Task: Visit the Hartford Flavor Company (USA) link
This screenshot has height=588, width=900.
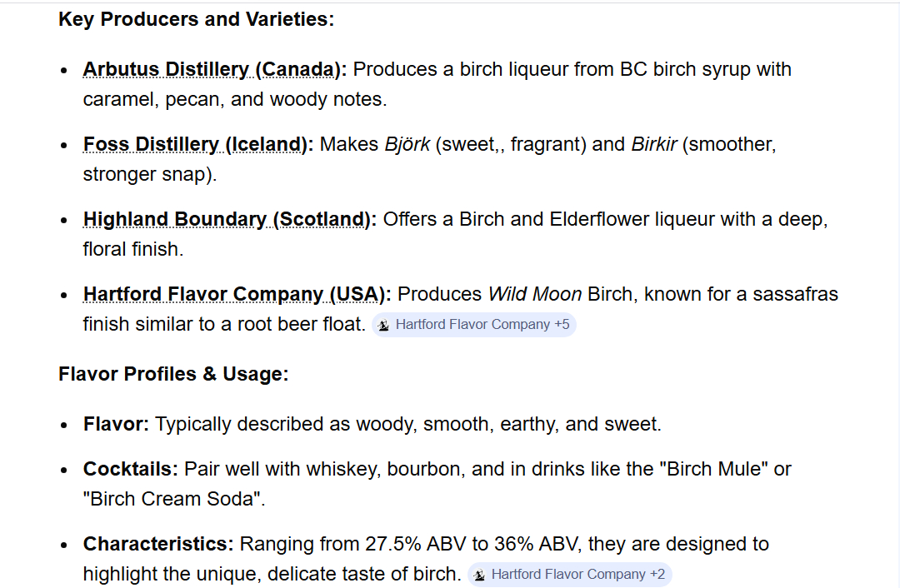Action: click(236, 294)
